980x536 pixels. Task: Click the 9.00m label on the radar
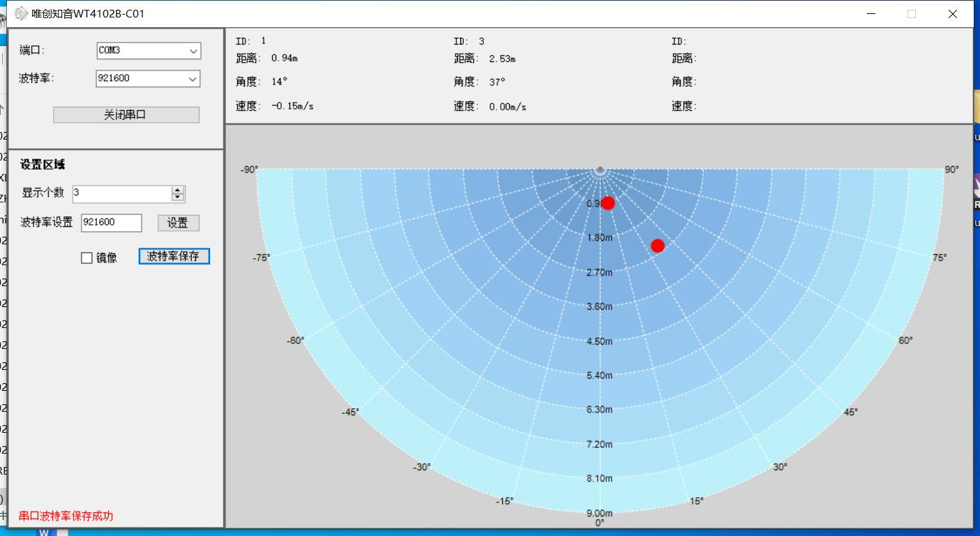(x=599, y=513)
